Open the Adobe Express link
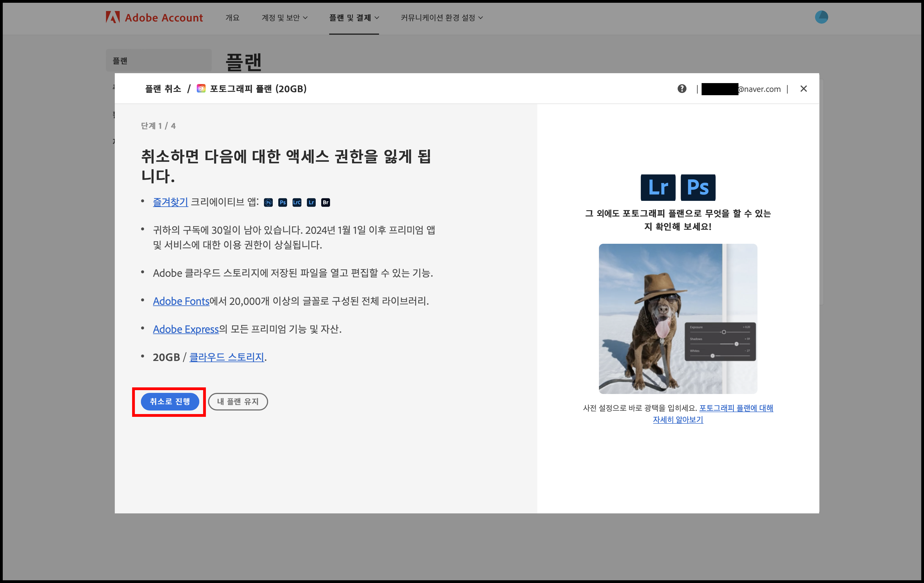Image resolution: width=924 pixels, height=583 pixels. 186,329
